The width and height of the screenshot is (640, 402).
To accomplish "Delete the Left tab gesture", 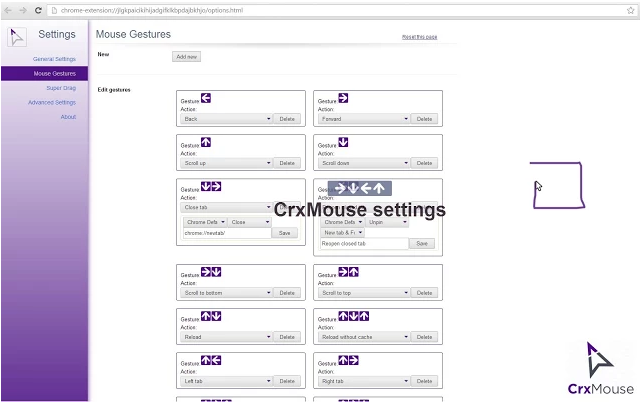I will 287,381.
